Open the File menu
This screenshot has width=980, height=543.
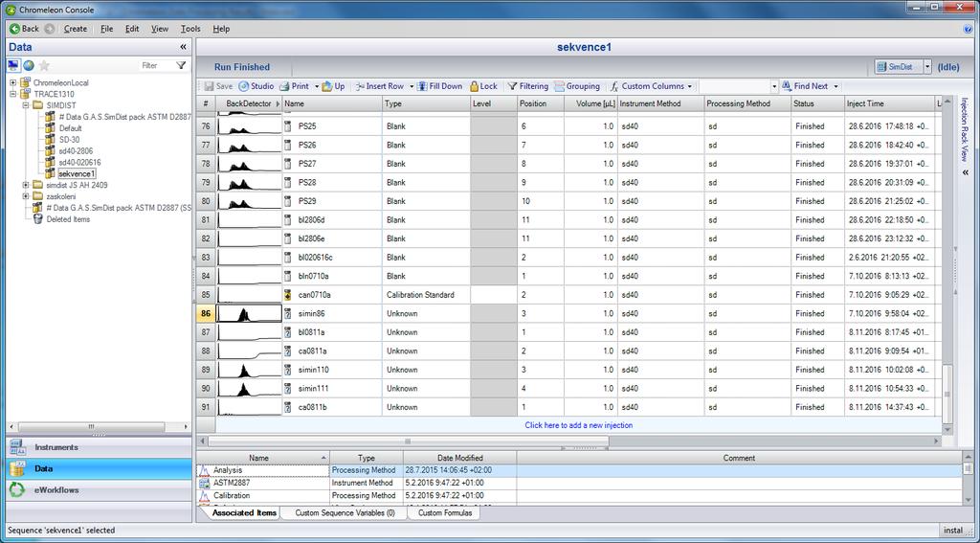tap(107, 29)
